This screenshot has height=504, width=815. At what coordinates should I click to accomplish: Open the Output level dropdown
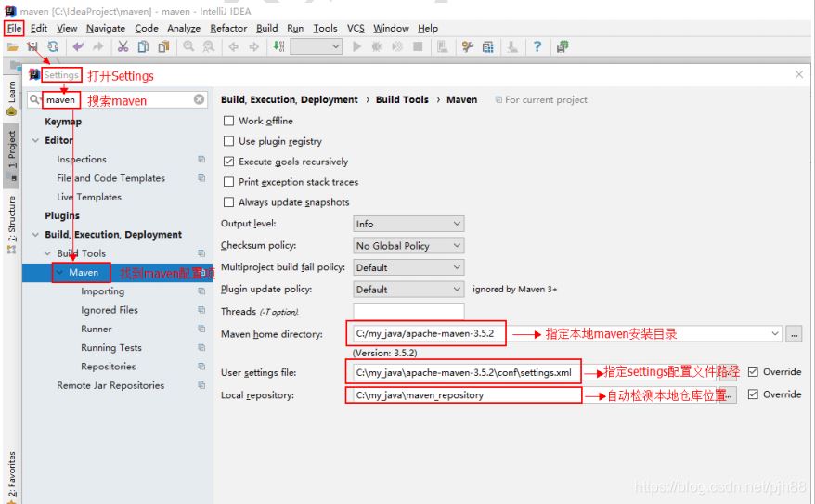(408, 224)
